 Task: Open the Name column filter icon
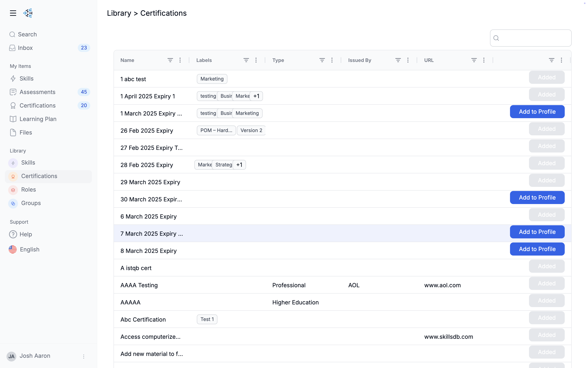coord(170,60)
